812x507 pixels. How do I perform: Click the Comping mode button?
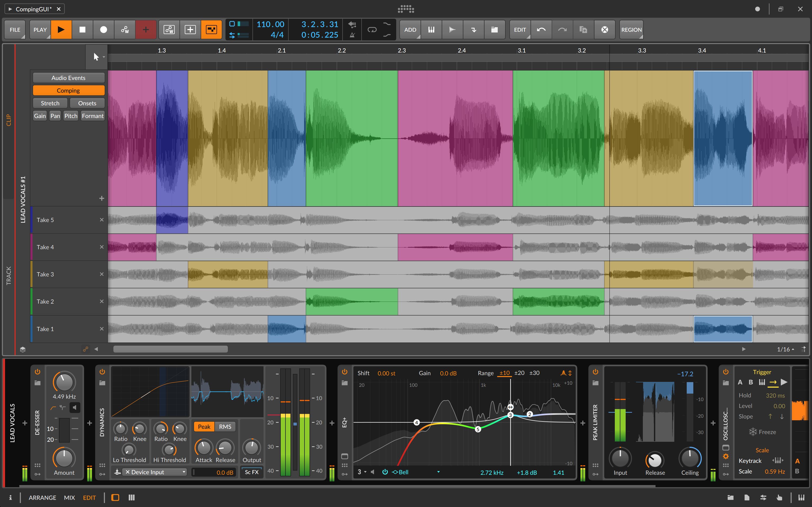click(68, 90)
